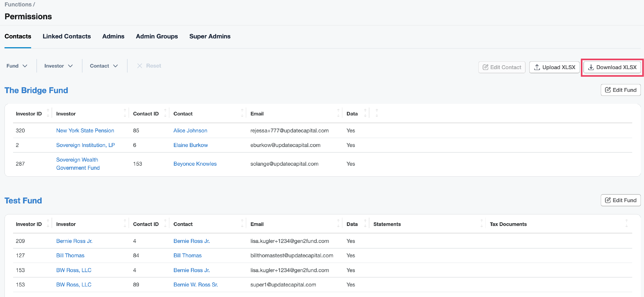This screenshot has width=644, height=297.
Task: Click the Functions breadcrumb
Action: click(x=18, y=5)
